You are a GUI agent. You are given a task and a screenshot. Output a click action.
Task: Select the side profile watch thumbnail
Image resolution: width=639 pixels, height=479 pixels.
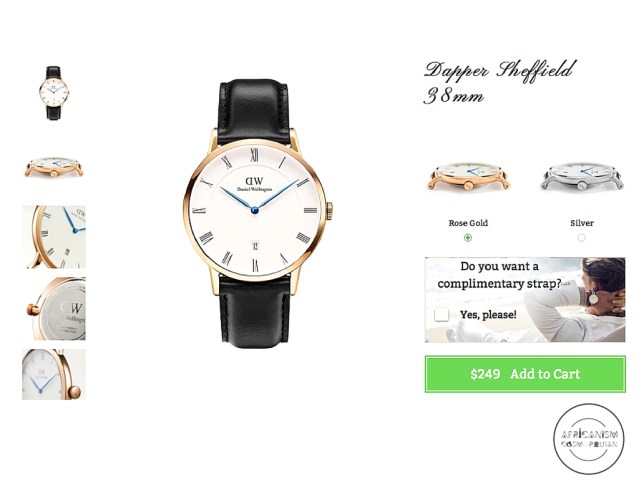(54, 167)
